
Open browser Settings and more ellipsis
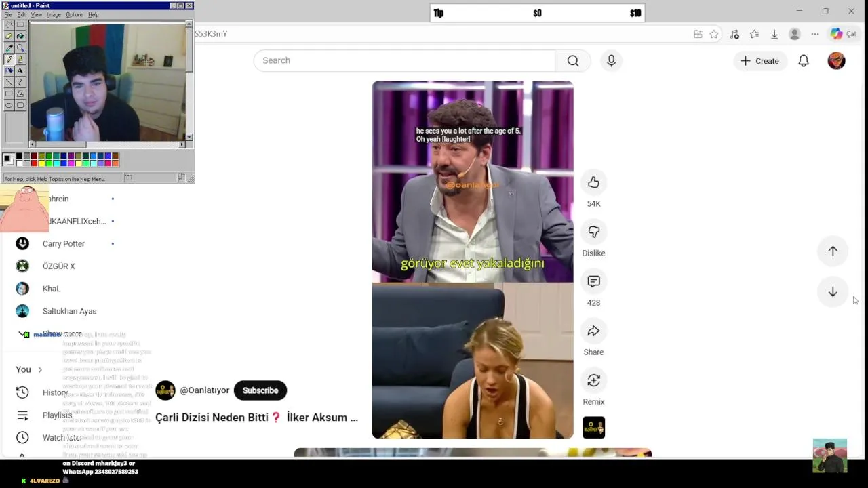(x=815, y=34)
